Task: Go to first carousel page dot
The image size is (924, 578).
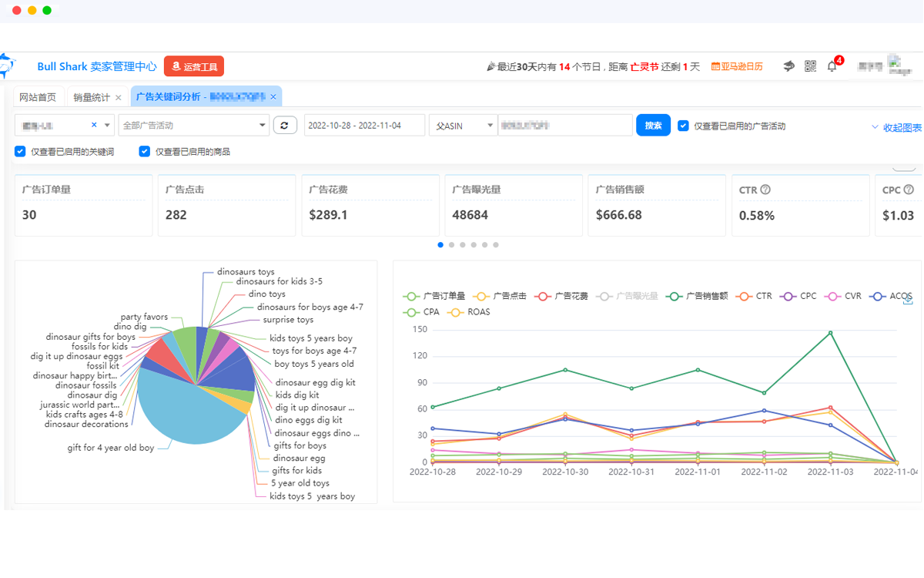Action: click(x=440, y=245)
